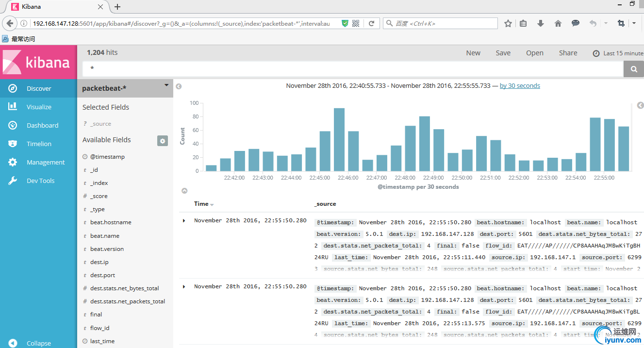Open the packetbeat-* index pattern dropdown
644x348 pixels.
166,85
